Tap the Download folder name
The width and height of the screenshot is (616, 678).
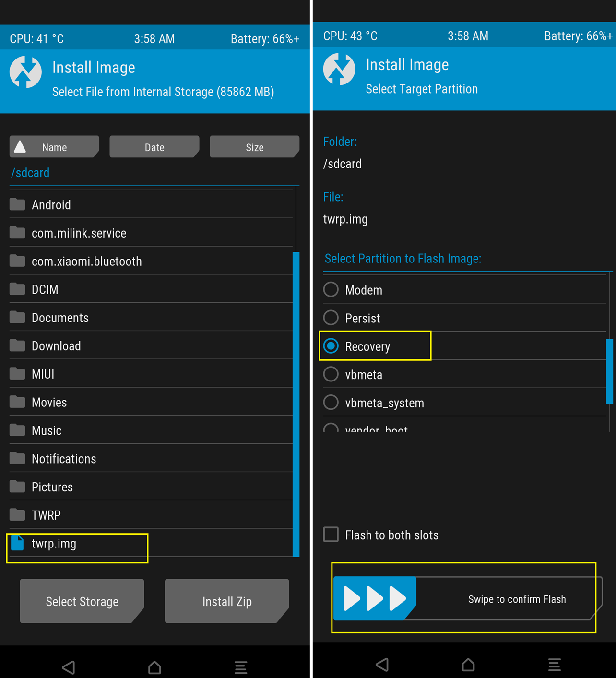56,346
